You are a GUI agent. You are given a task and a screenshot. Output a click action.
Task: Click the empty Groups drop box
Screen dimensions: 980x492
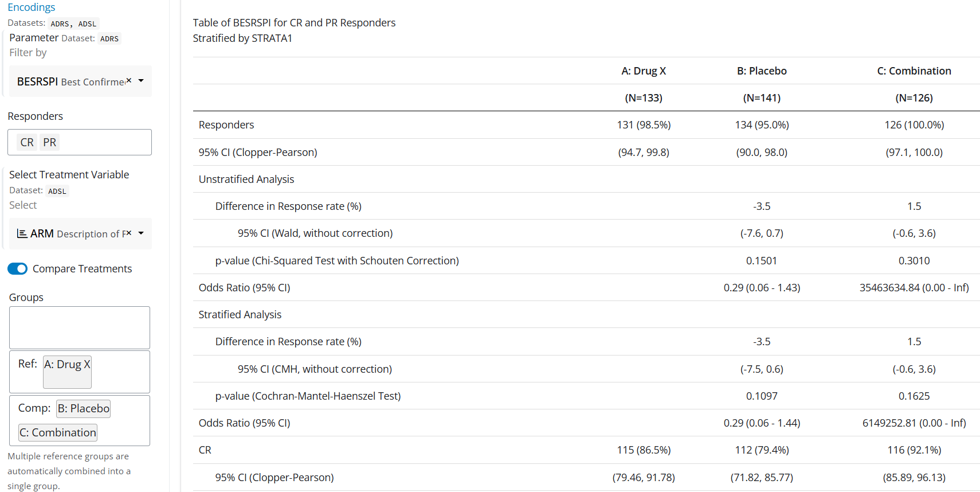point(80,327)
